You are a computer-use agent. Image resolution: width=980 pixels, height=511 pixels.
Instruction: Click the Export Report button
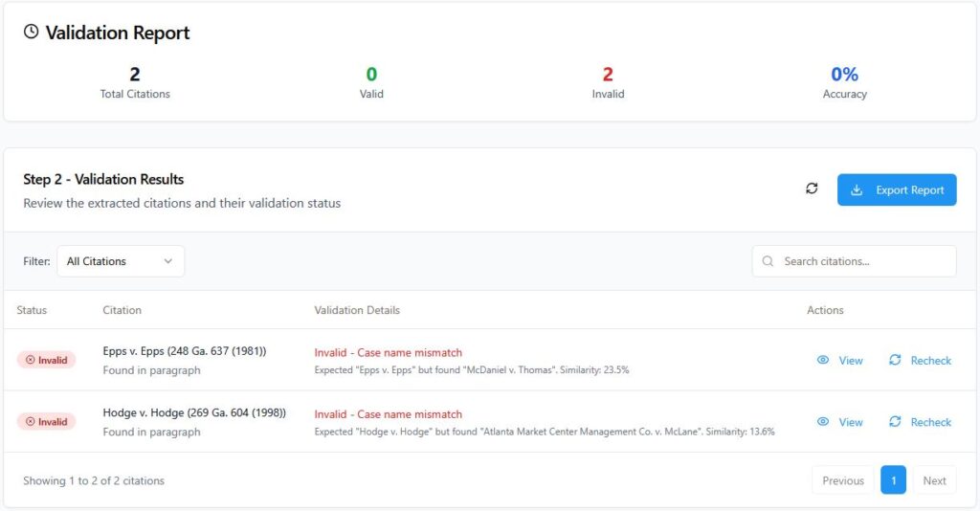897,189
